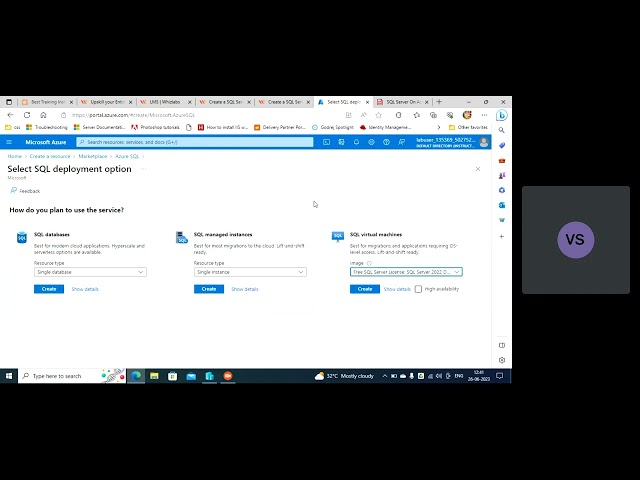Refresh the page with the reload icon

tap(27, 115)
